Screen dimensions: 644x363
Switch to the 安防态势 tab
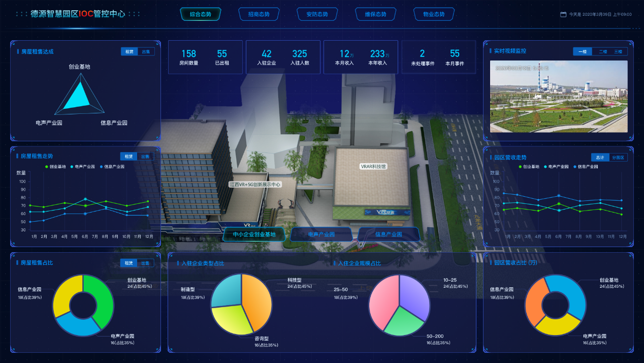tap(317, 14)
